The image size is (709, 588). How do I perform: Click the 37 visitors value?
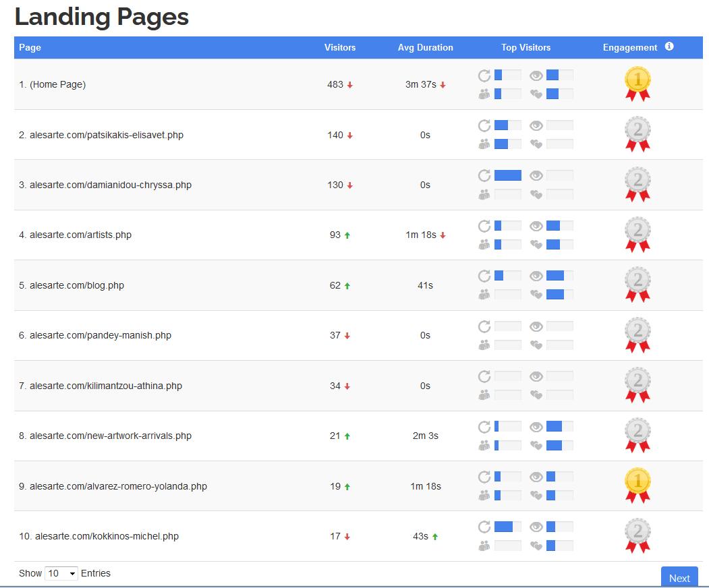pyautogui.click(x=335, y=335)
